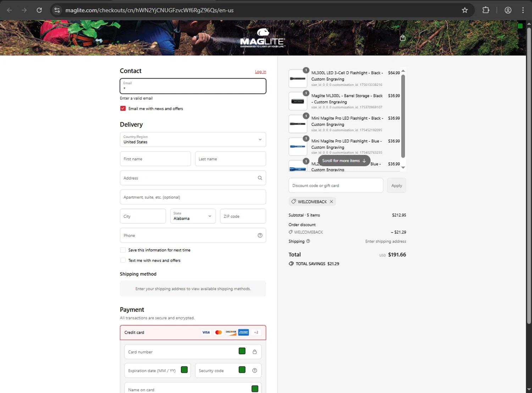The width and height of the screenshot is (532, 393).
Task: Click the scroll up arrow in items list
Action: pos(403,71)
